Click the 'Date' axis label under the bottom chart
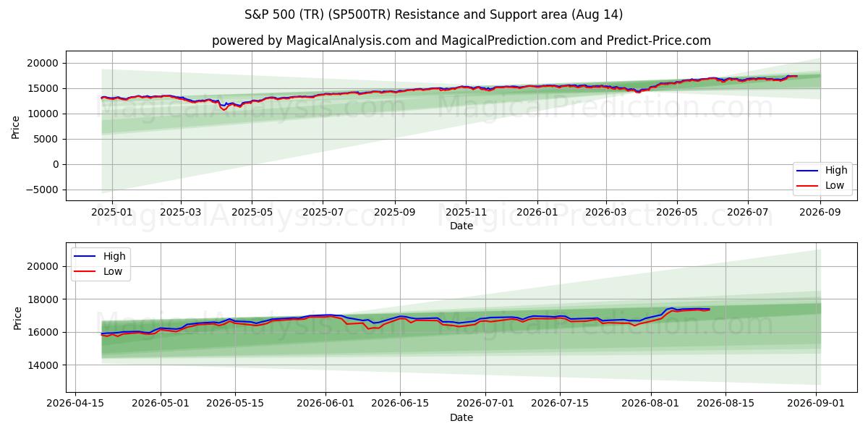868x434 pixels. coord(461,417)
